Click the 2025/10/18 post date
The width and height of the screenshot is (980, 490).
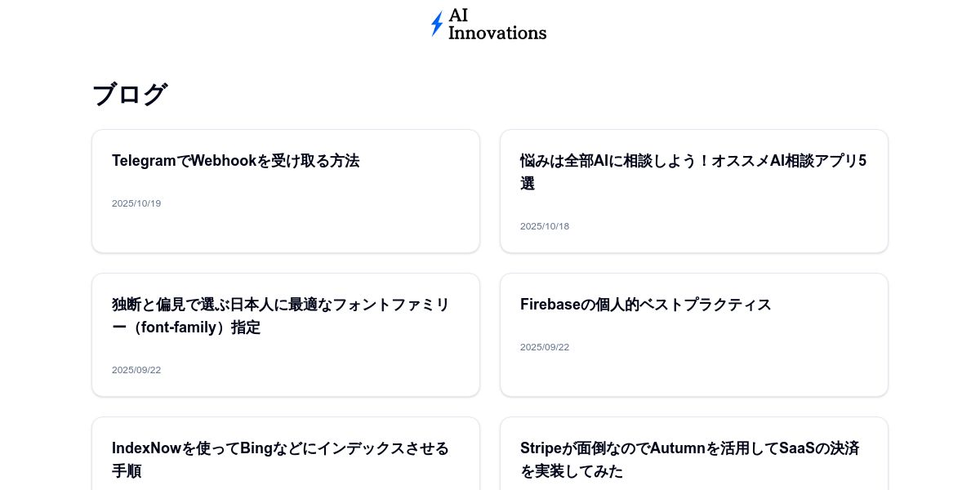pyautogui.click(x=545, y=226)
